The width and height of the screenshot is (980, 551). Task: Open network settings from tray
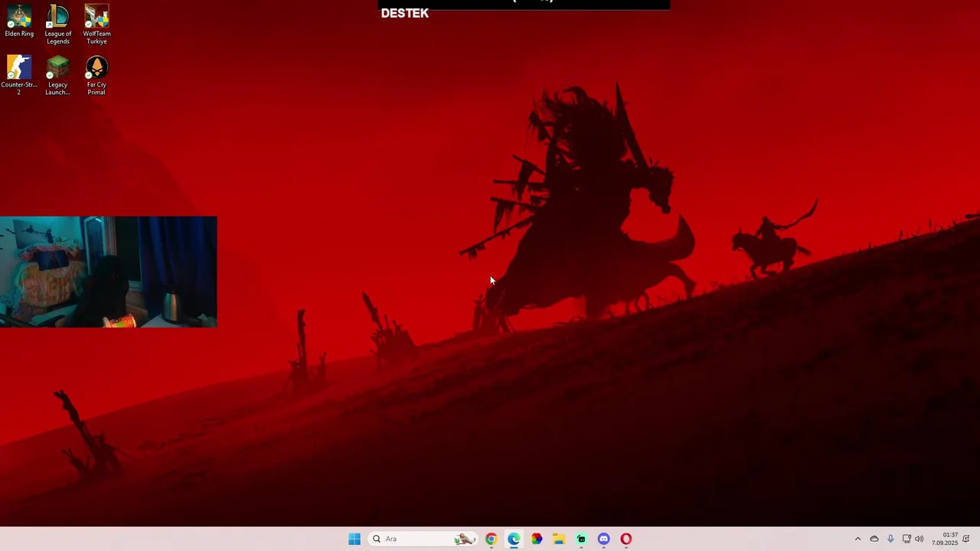coord(906,539)
